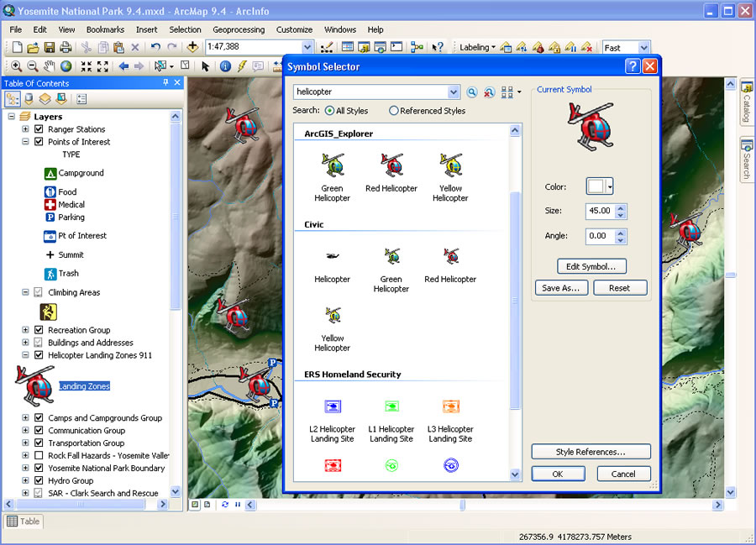
Task: Click the List By Drawing Order icon
Action: coord(13,99)
